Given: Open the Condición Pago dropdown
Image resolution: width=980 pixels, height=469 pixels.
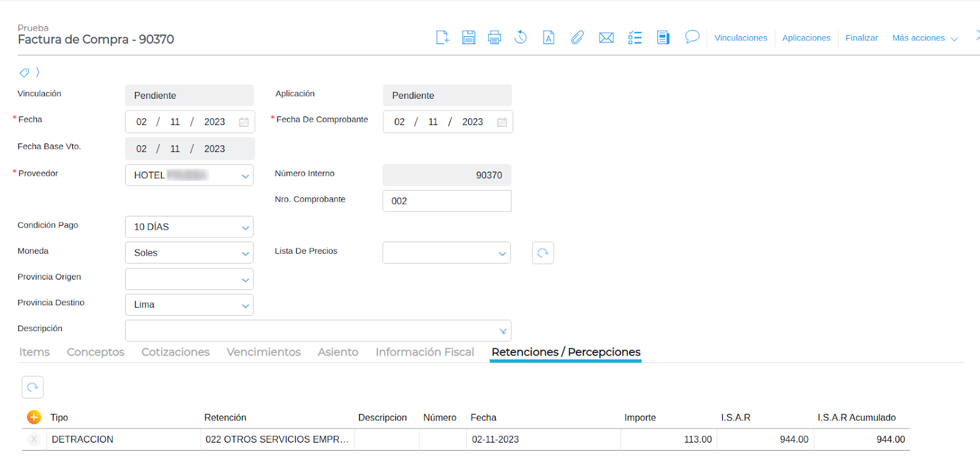Looking at the screenshot, I should tap(245, 227).
